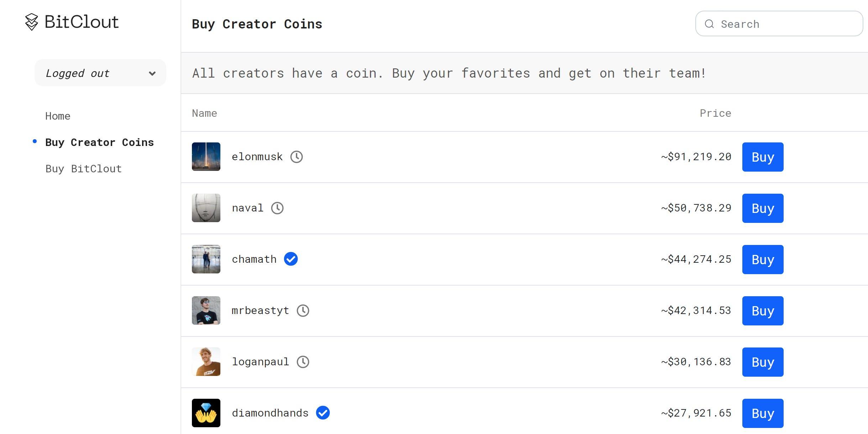Click the chevron beside Logged out
This screenshot has height=434, width=868.
click(152, 73)
